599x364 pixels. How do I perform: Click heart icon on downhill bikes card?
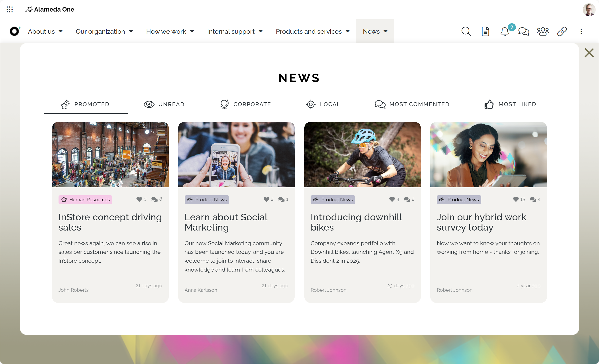392,199
